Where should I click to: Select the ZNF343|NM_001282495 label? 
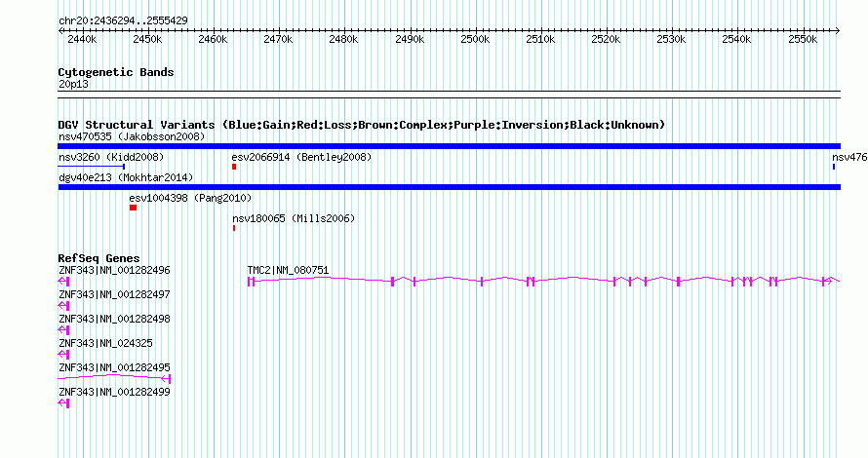114,367
